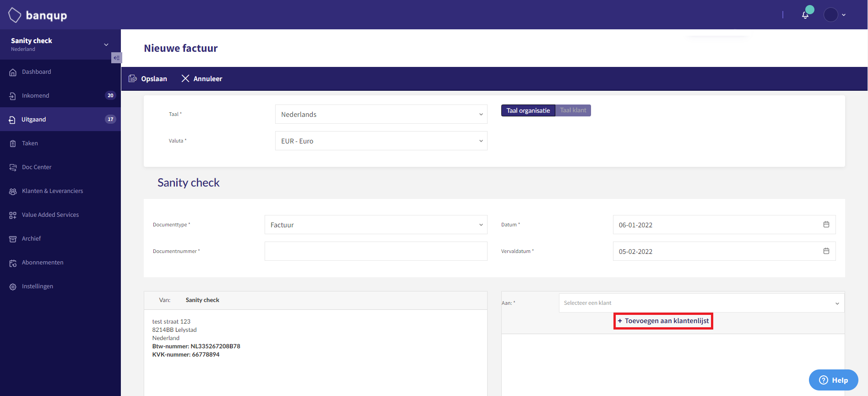Image resolution: width=868 pixels, height=396 pixels.
Task: Open Doc Center menu item
Action: (x=60, y=167)
